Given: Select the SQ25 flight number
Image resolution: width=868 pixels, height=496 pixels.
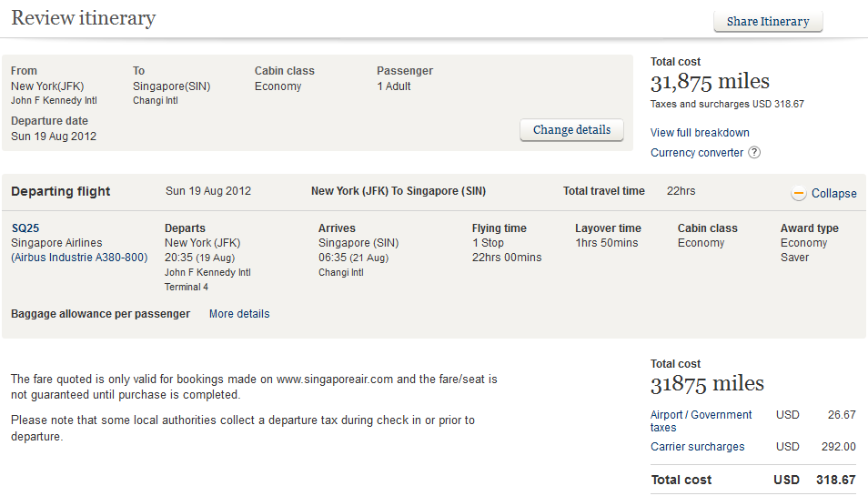Looking at the screenshot, I should pyautogui.click(x=25, y=228).
